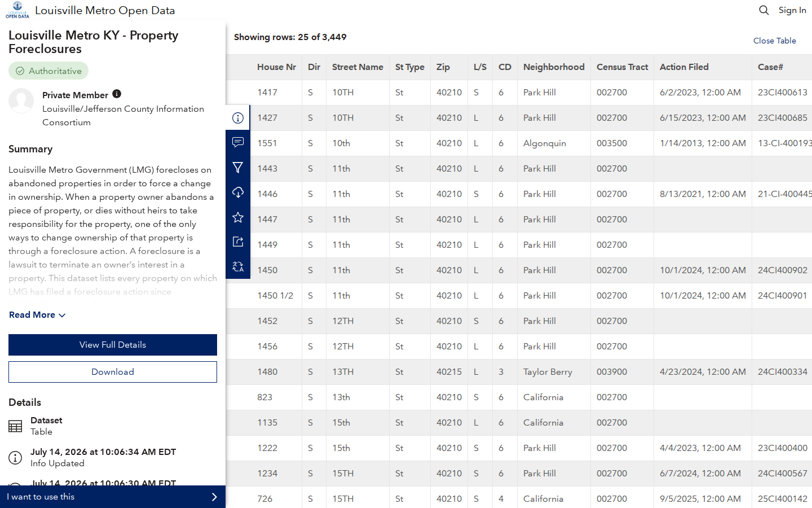Open the filter funnel sidebar icon
This screenshot has width=812, height=508.
[x=238, y=167]
